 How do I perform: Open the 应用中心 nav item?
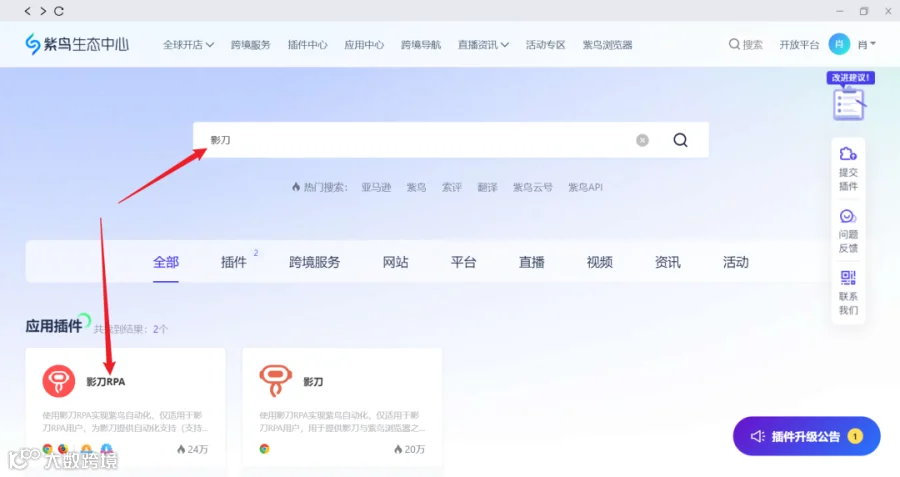[x=364, y=45]
